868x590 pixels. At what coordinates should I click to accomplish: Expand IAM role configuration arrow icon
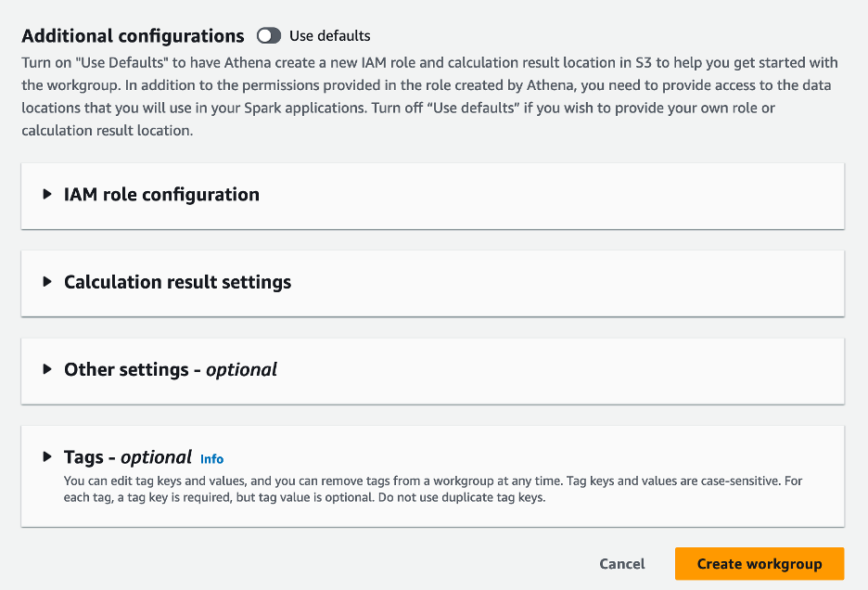click(47, 195)
